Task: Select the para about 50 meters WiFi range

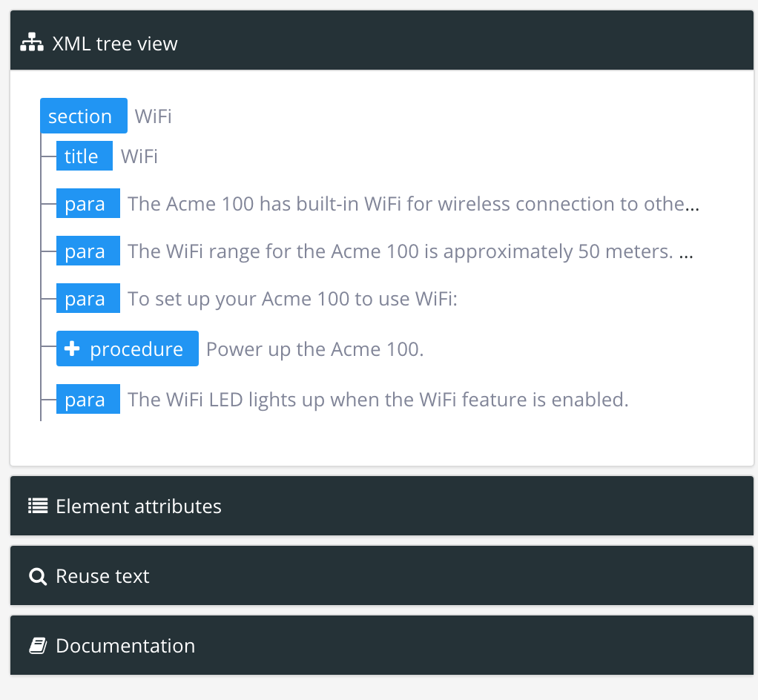Action: tap(88, 251)
